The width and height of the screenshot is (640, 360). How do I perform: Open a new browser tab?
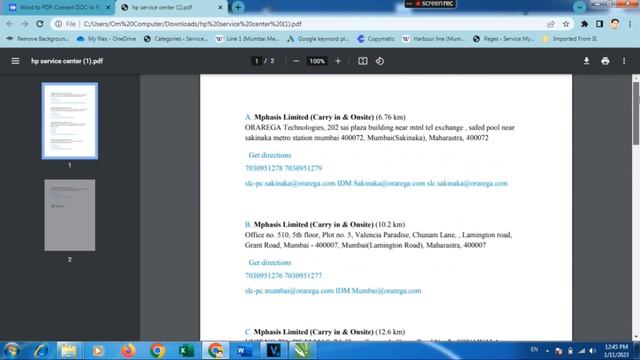click(x=238, y=7)
